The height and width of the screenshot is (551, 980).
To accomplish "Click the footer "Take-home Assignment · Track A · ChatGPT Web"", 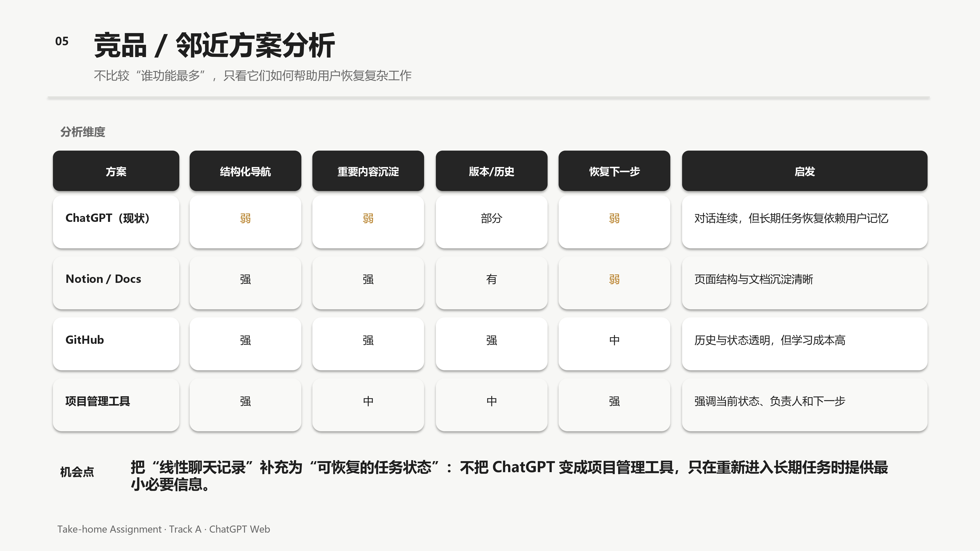I will coord(164,529).
